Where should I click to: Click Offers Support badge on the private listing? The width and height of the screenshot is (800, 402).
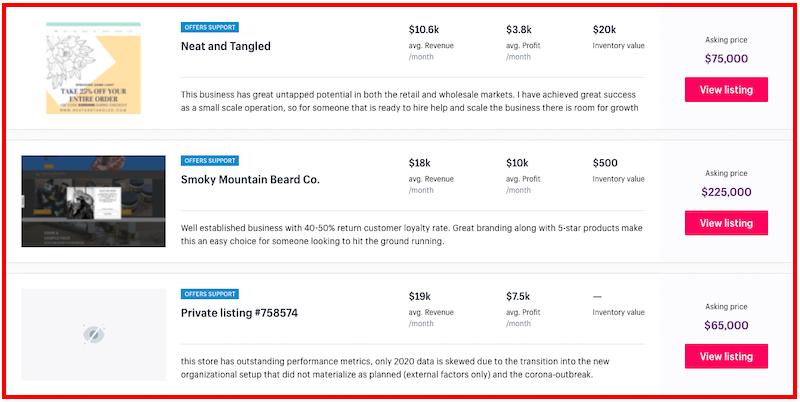[210, 294]
